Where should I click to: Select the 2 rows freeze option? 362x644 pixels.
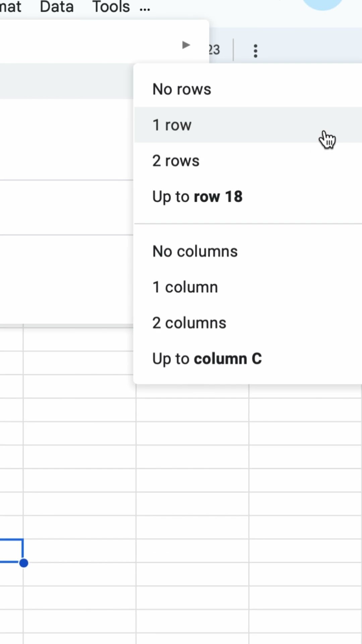click(176, 161)
